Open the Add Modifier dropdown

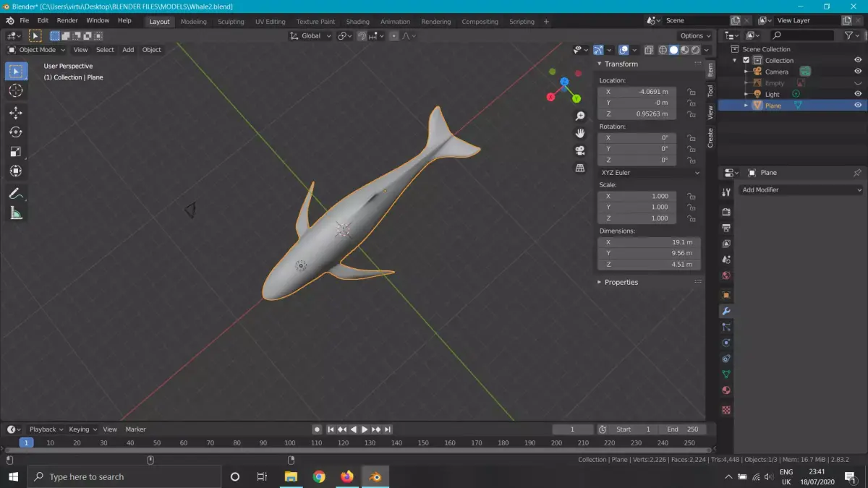coord(801,189)
